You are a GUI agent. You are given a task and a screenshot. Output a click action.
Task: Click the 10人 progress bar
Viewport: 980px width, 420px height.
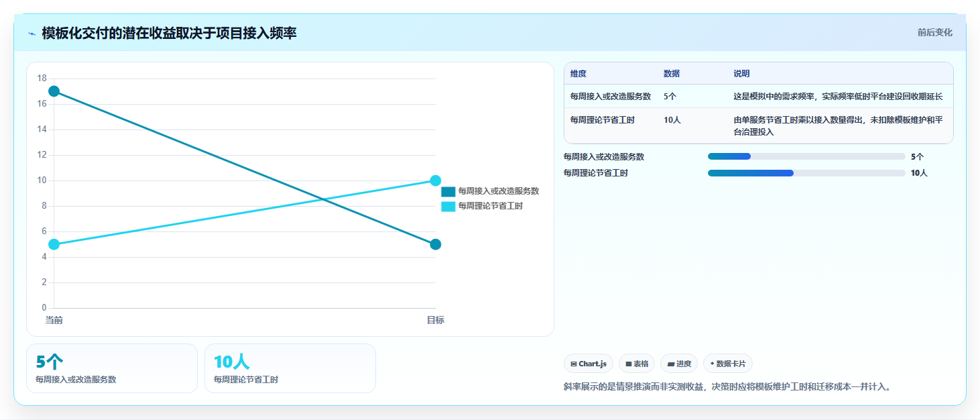click(x=806, y=173)
